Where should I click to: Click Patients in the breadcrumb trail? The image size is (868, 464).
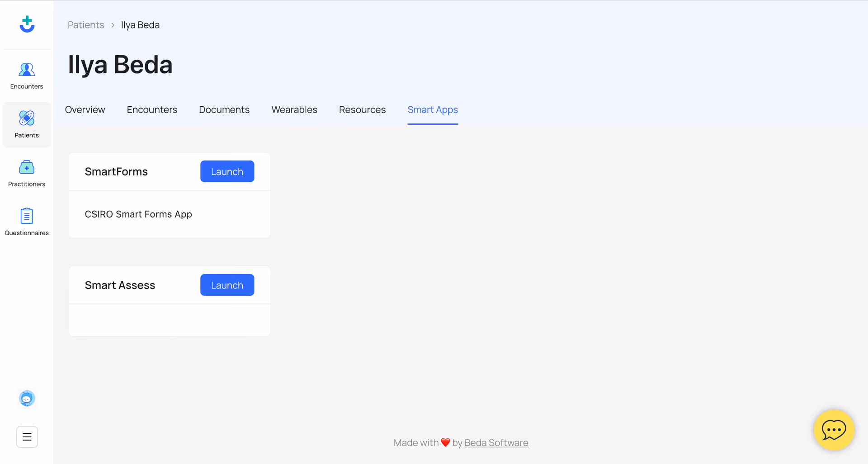click(x=85, y=25)
